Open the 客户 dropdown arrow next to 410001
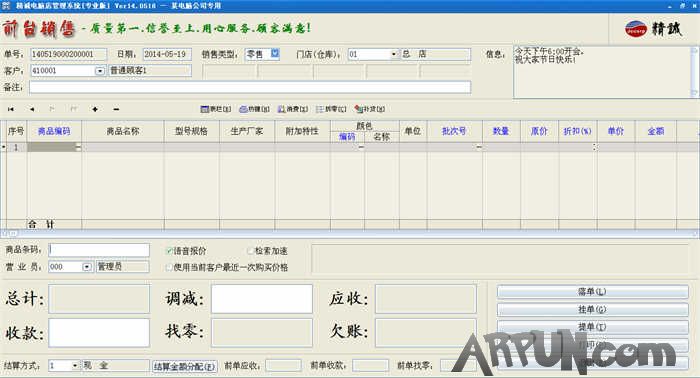The image size is (700, 378). click(100, 71)
